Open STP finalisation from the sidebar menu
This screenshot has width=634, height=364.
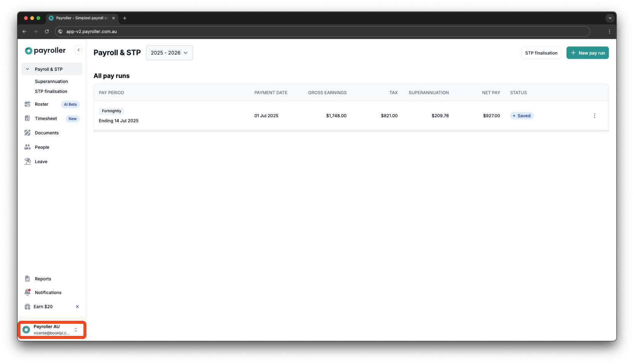point(51,91)
